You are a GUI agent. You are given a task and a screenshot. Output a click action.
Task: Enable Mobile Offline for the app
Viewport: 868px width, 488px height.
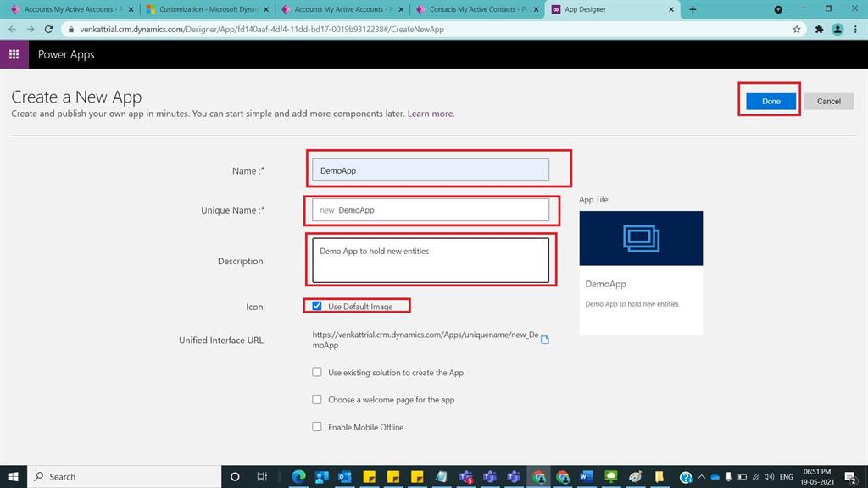click(317, 427)
